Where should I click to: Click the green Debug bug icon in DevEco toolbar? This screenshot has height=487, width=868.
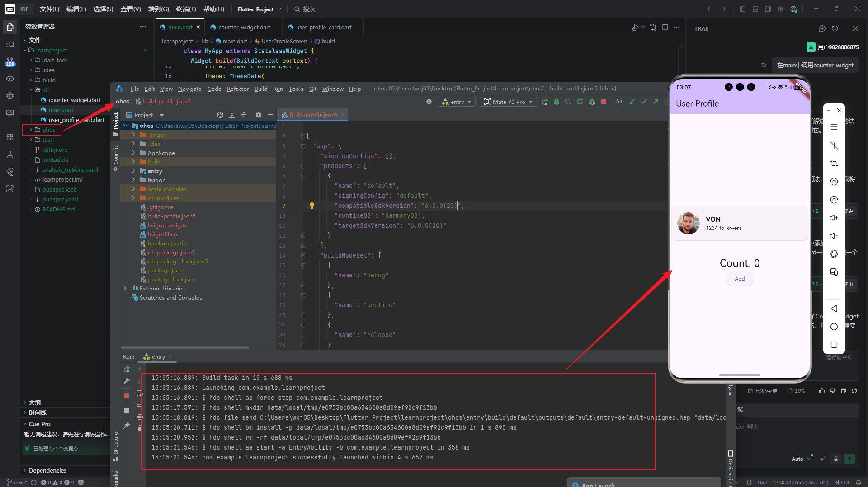click(557, 102)
